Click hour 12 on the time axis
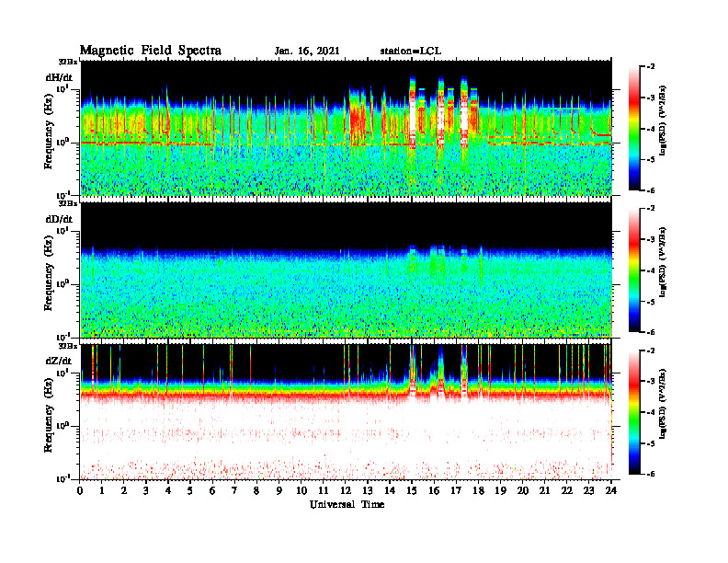The height and width of the screenshot is (563, 728). [x=346, y=491]
